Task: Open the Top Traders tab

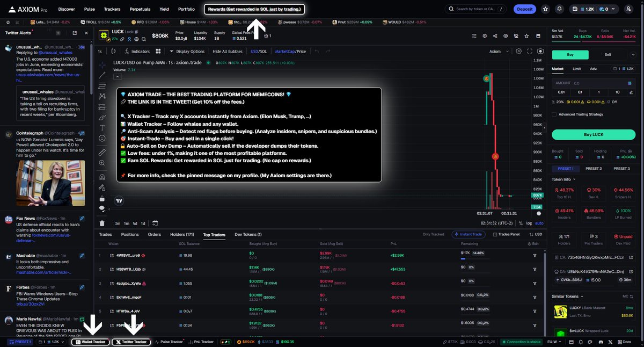Action: pyautogui.click(x=214, y=235)
